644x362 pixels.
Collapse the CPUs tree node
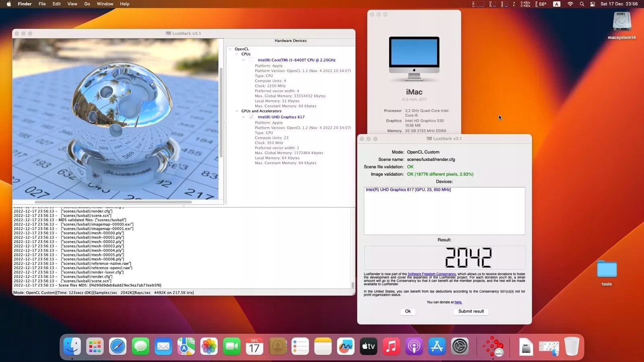point(237,54)
